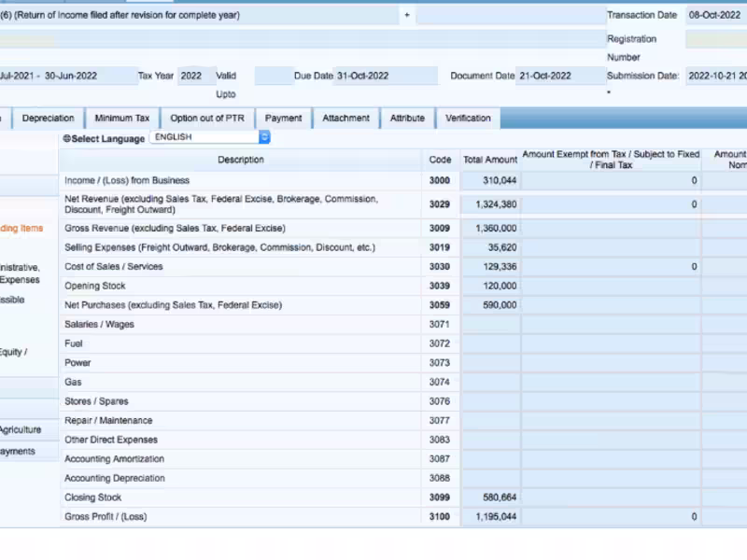Open the ENGLISH language dropdown
This screenshot has width=747, height=560.
[209, 137]
